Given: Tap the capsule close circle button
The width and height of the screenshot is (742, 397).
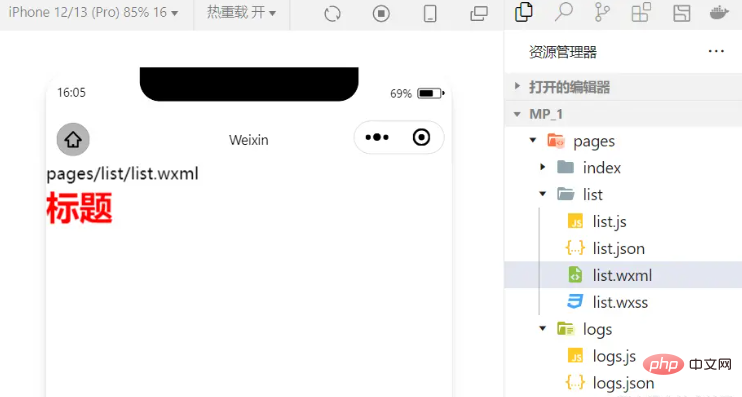Looking at the screenshot, I should coord(421,137).
